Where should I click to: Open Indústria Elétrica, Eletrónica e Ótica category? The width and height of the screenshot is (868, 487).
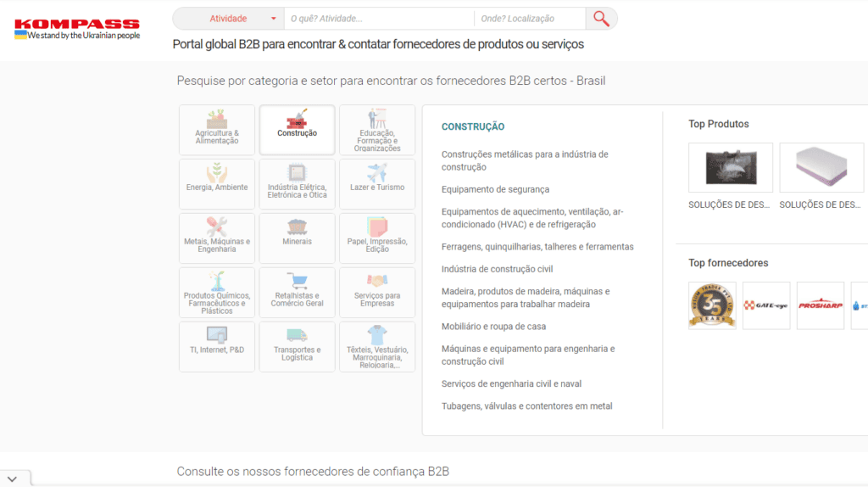point(298,184)
